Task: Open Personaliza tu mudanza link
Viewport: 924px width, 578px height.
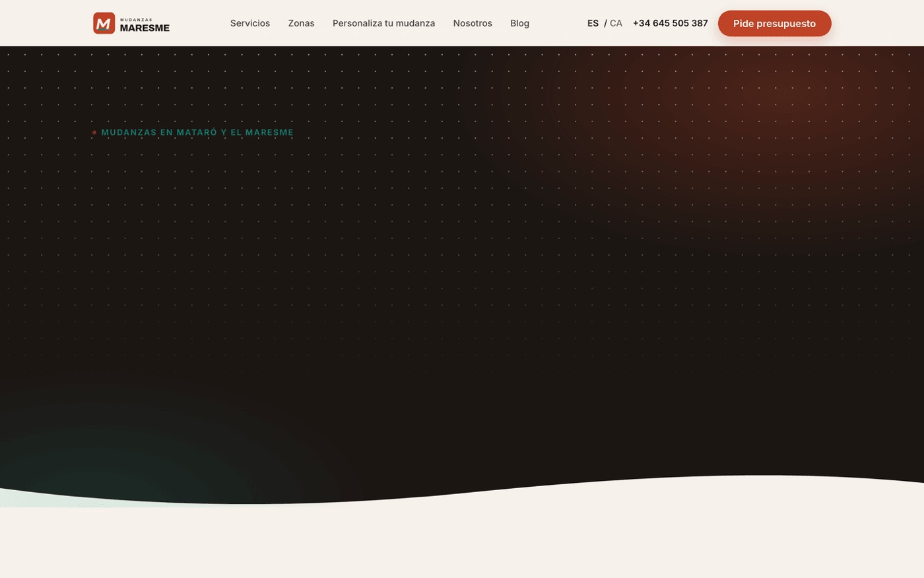Action: coord(383,23)
